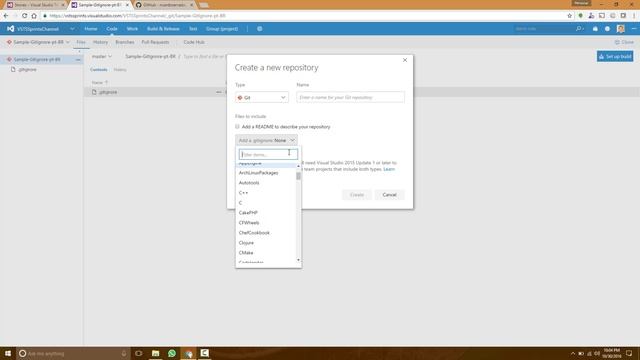The width and height of the screenshot is (640, 360).
Task: Click gitignore list scrollbar down arrow
Action: coord(298,260)
